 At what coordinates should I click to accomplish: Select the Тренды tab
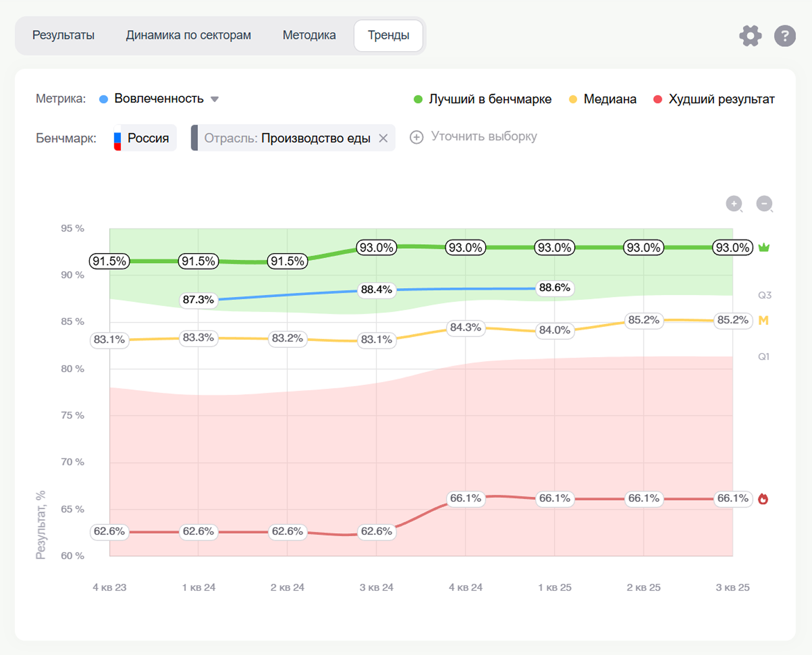(388, 35)
